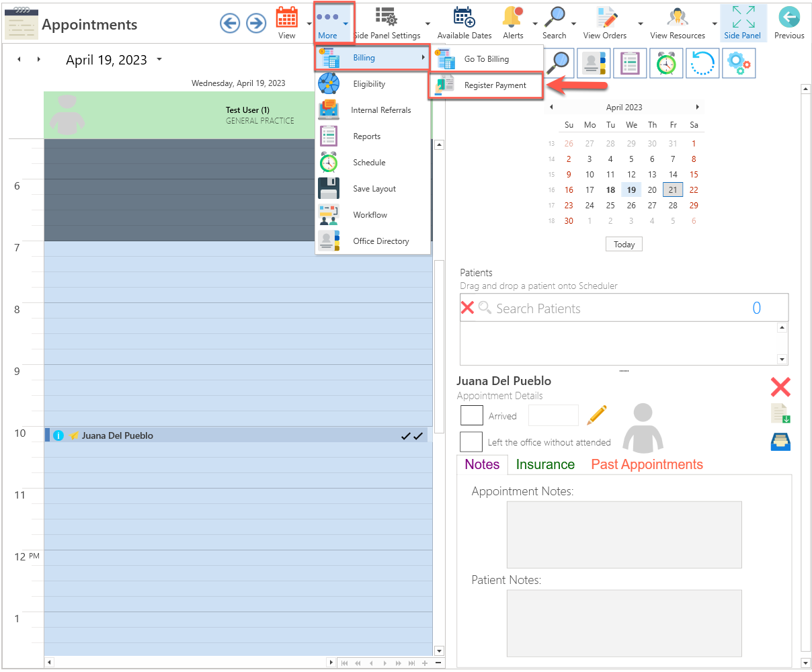This screenshot has height=672, width=812.
Task: Click the side panel office directory icon
Action: (x=594, y=63)
